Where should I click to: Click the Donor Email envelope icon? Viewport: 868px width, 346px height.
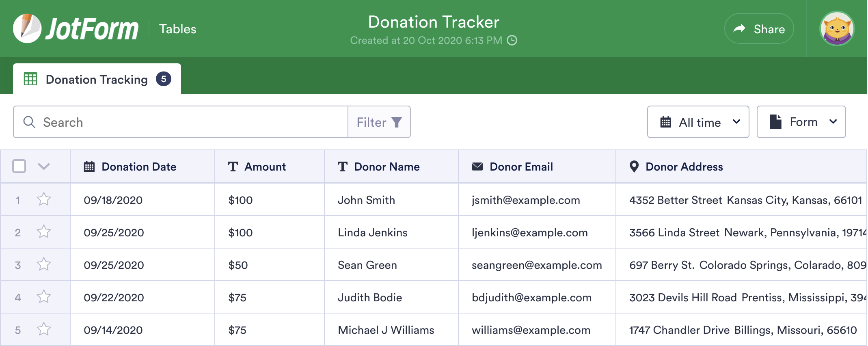click(477, 167)
